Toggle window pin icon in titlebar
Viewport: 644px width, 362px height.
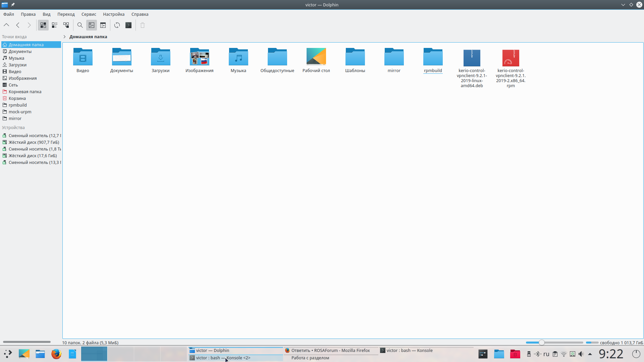pos(13,5)
